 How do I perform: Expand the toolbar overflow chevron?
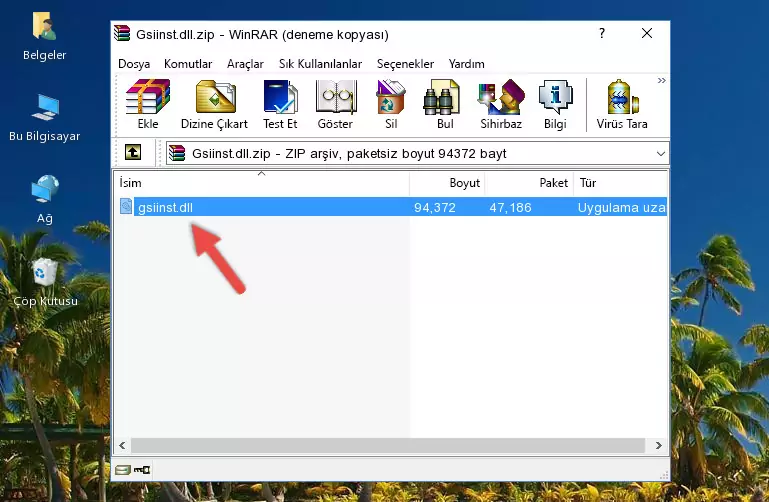click(x=662, y=80)
